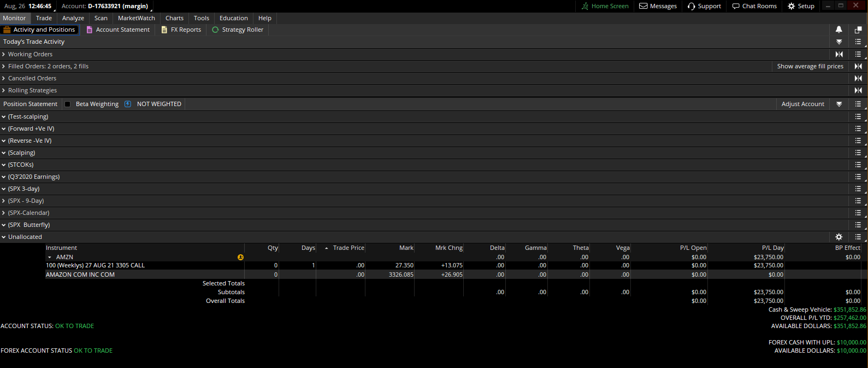Viewport: 868px width, 368px height.
Task: Open the dropdown arrow beside Adjust Account
Action: [839, 104]
